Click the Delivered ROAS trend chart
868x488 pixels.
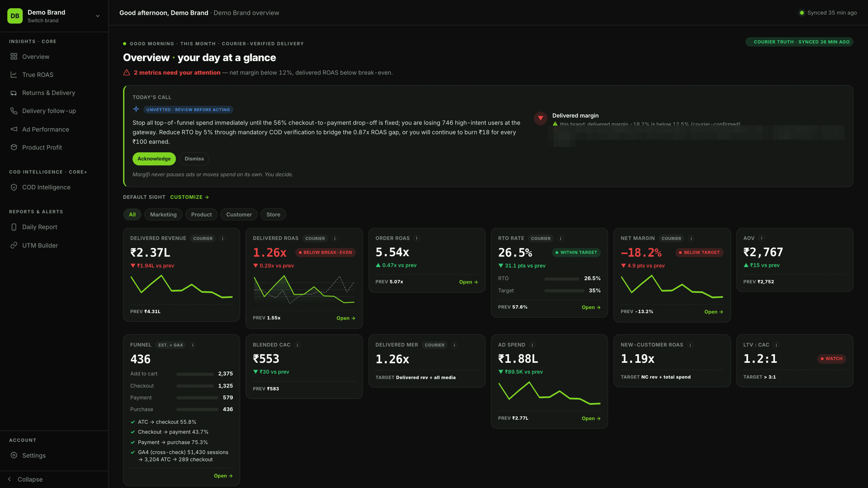coord(304,289)
